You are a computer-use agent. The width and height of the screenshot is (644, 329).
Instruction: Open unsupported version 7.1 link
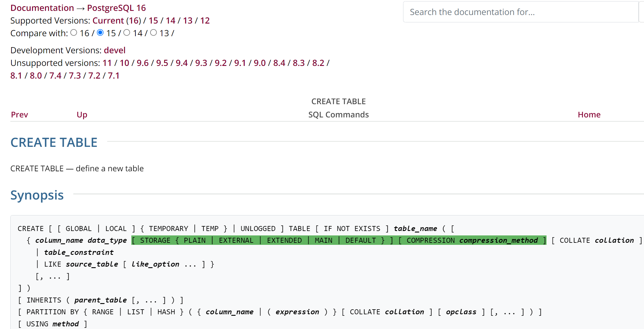pos(113,76)
